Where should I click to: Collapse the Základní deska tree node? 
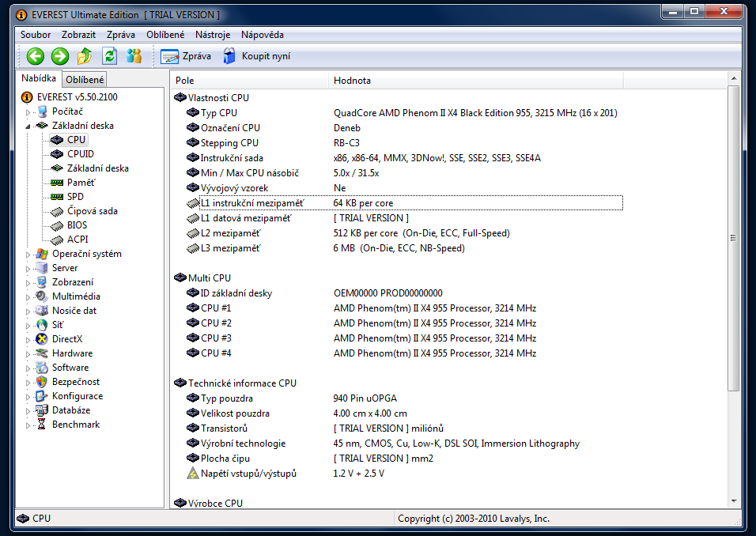(x=28, y=126)
